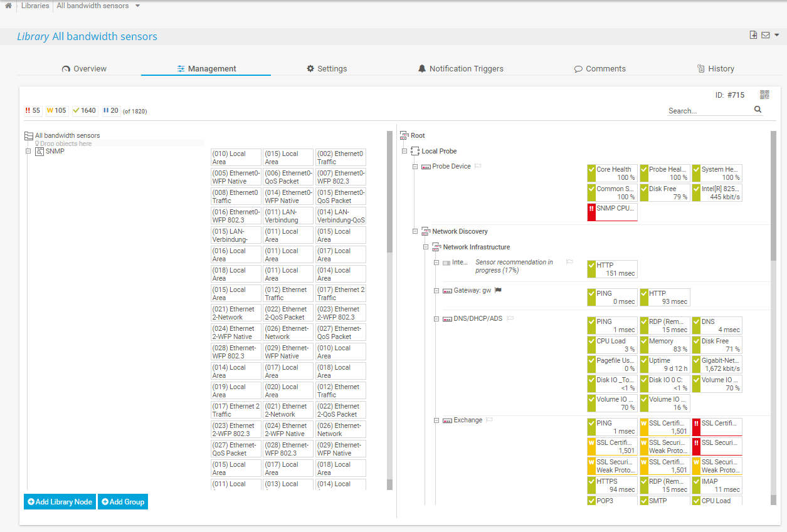This screenshot has width=787, height=532.
Task: Click the add-page icon in header
Action: [753, 35]
